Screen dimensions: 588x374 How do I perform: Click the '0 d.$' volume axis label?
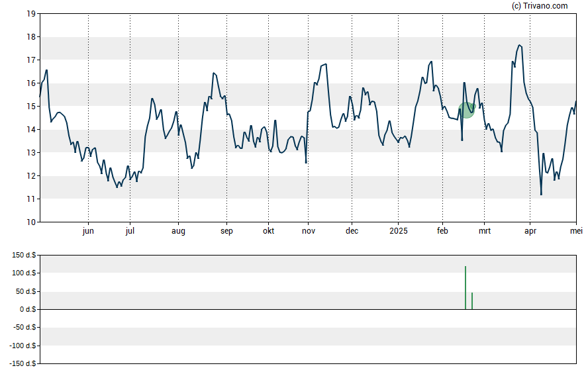point(28,309)
